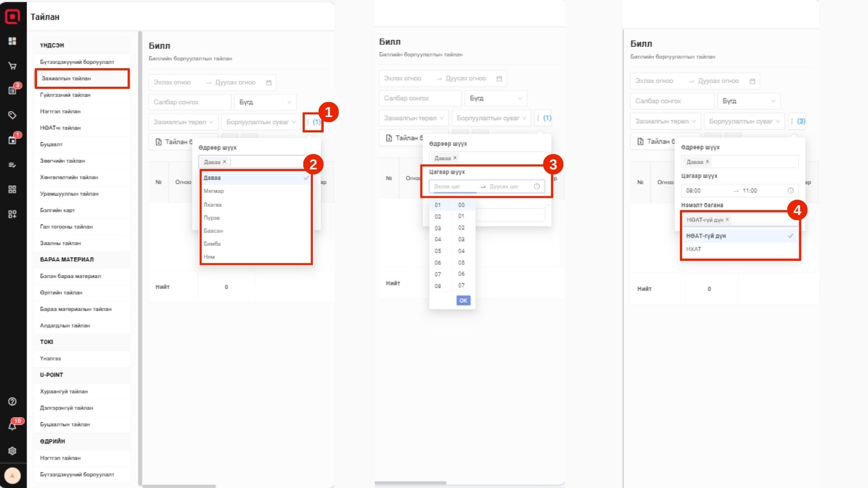This screenshot has height=488, width=868.
Task: Expand Захиалгын төрөл dropdown in left panel
Action: 183,122
